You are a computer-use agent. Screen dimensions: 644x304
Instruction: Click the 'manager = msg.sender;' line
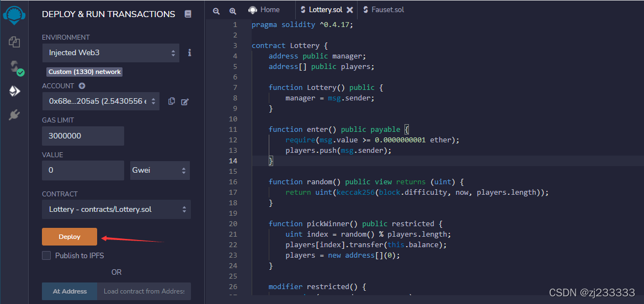coord(330,98)
